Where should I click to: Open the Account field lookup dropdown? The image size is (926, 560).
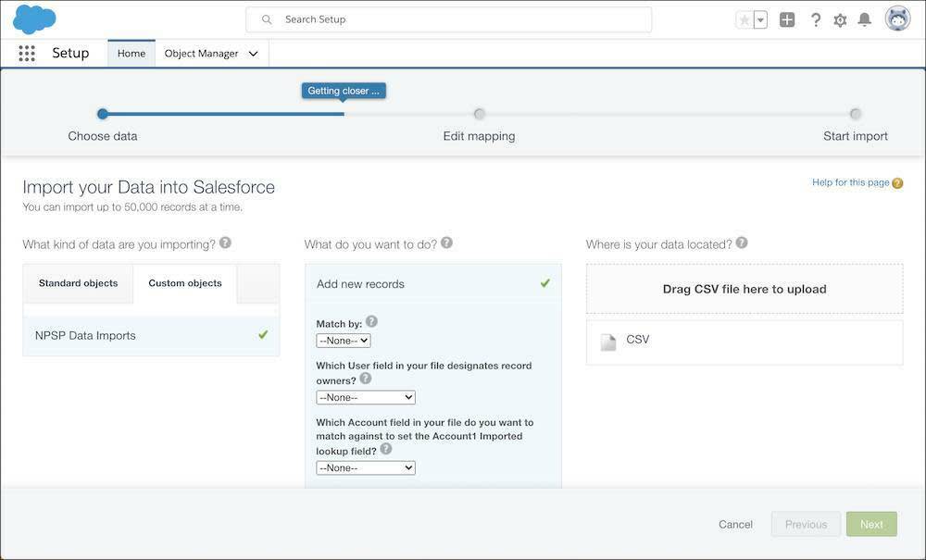click(x=366, y=468)
